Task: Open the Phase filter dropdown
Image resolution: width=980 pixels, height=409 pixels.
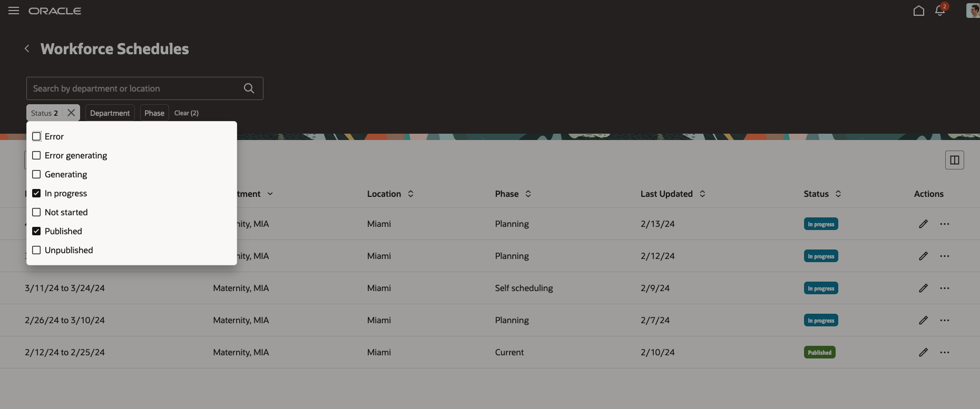Action: coord(154,113)
